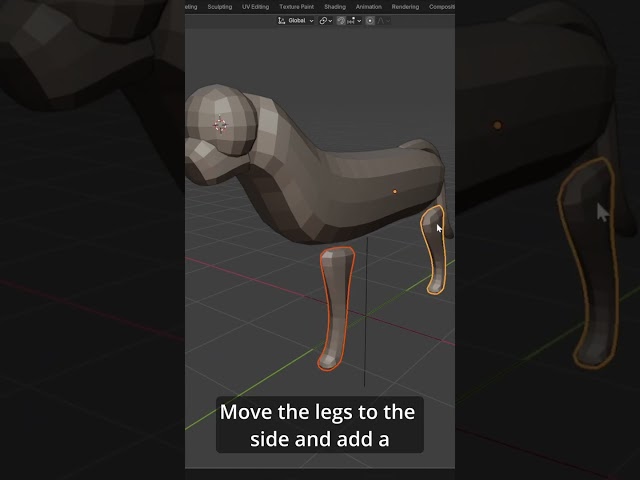The width and height of the screenshot is (640, 480).
Task: Click the 3D cursor on the head
Action: pos(221,124)
